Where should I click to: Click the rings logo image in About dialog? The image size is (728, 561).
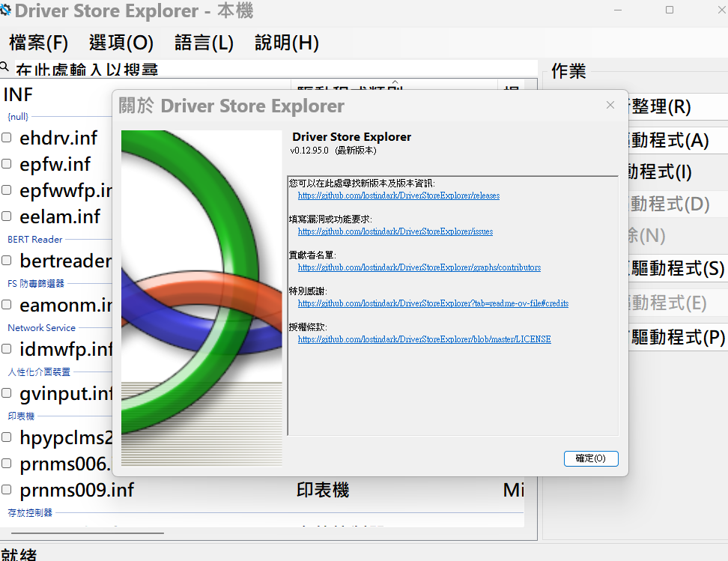point(201,297)
